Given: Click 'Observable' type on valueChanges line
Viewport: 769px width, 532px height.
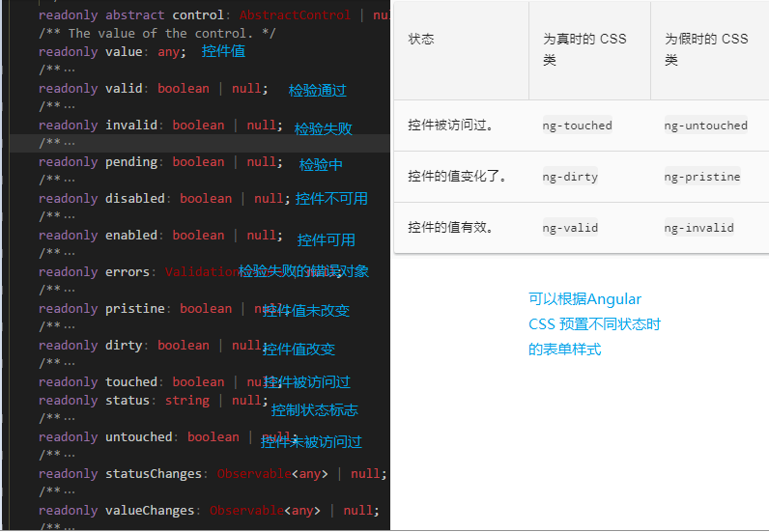Looking at the screenshot, I should pyautogui.click(x=246, y=511).
